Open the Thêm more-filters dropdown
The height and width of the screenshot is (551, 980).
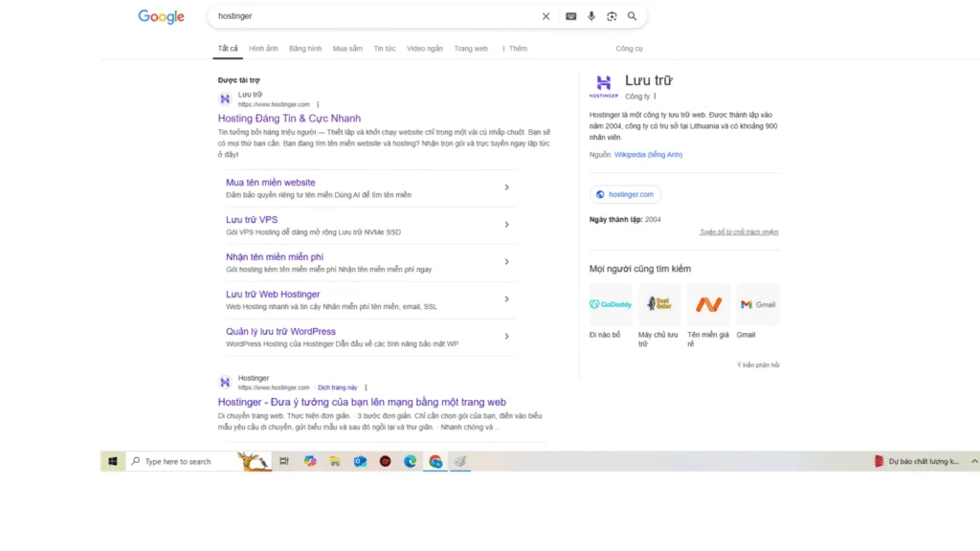pos(514,48)
